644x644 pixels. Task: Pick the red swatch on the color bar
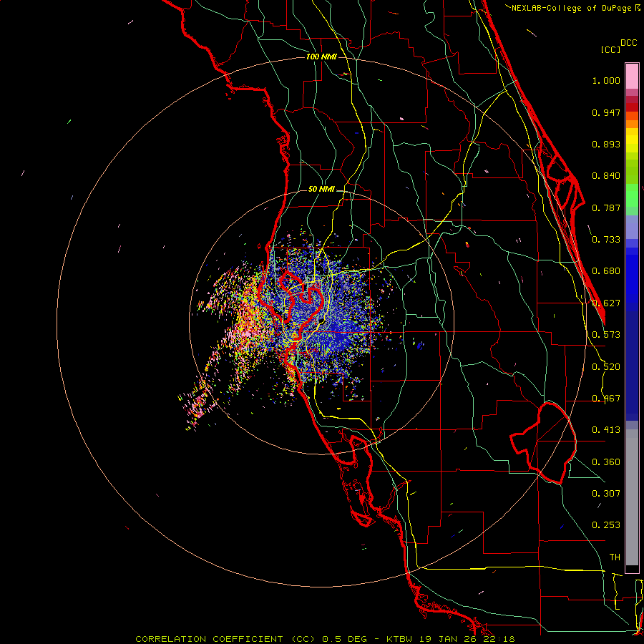(x=632, y=107)
